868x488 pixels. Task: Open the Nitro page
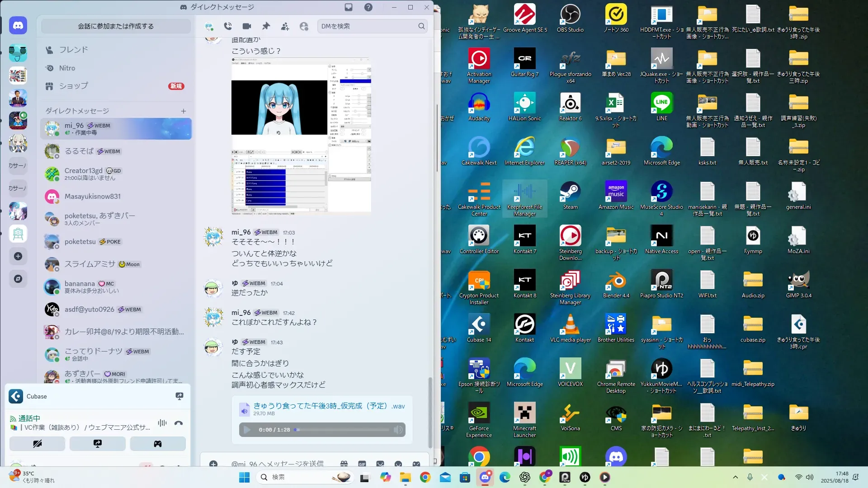tap(67, 68)
